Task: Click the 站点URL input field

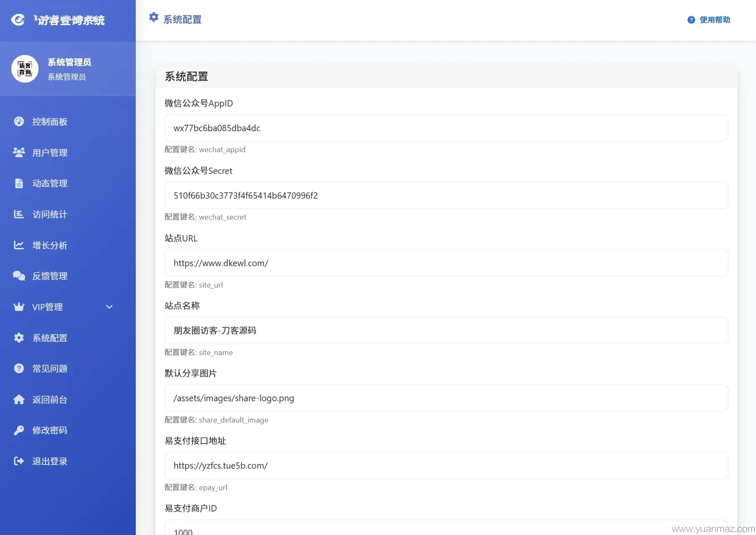Action: pyautogui.click(x=446, y=263)
